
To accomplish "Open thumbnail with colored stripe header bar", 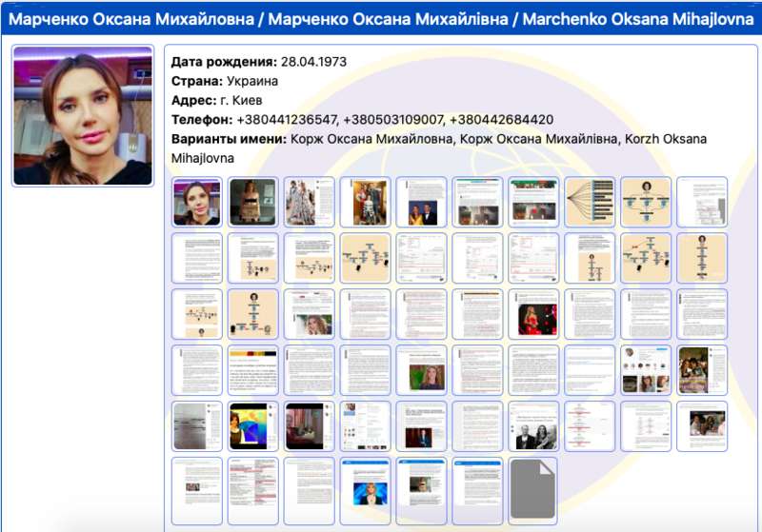I will pyautogui.click(x=253, y=370).
